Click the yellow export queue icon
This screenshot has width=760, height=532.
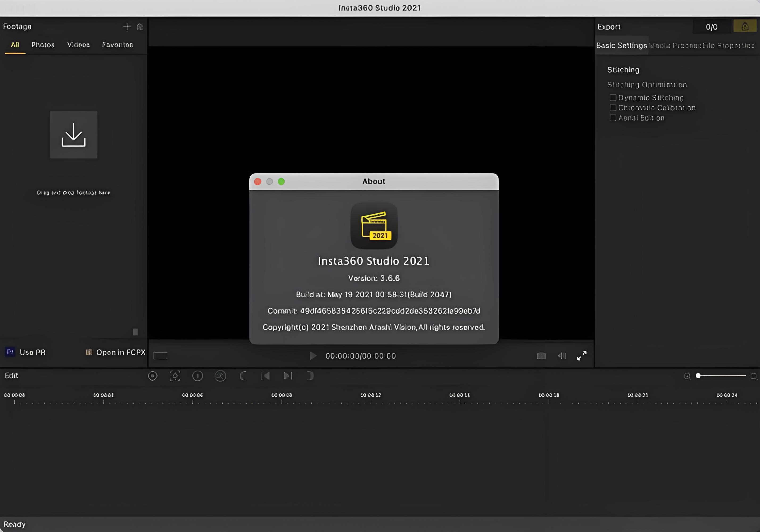745,27
